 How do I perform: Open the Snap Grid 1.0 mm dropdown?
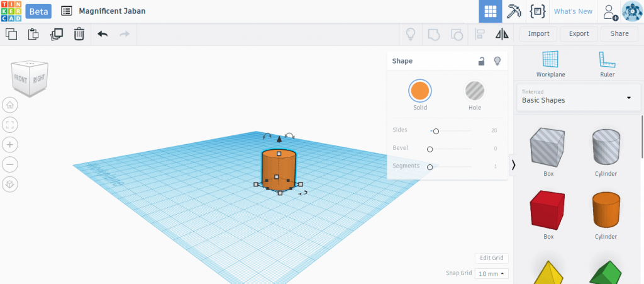(x=492, y=273)
